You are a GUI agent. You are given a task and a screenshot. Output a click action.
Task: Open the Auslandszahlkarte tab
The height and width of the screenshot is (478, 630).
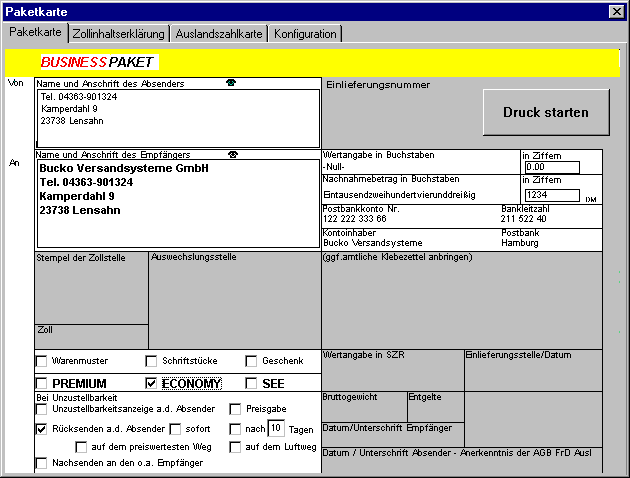219,34
